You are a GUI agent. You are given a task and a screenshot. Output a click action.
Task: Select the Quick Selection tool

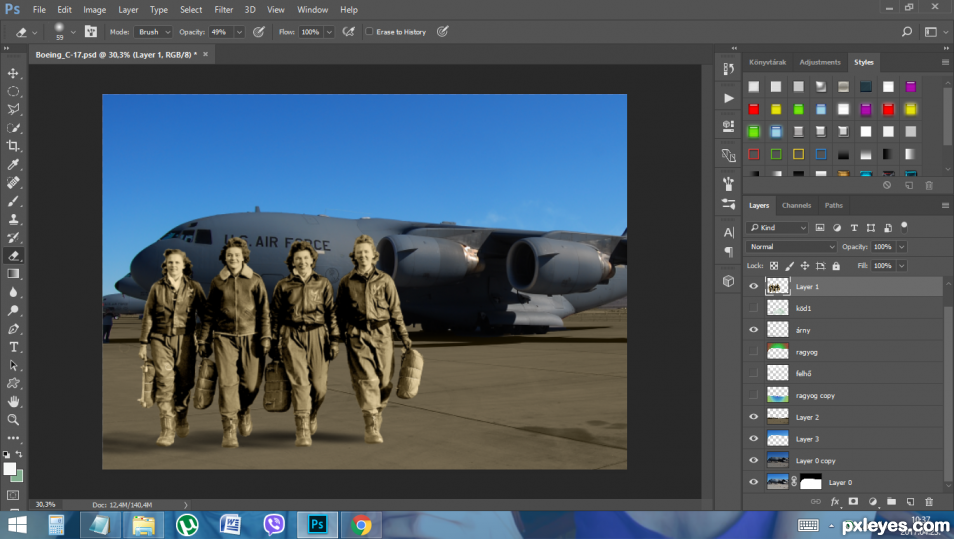click(x=13, y=128)
